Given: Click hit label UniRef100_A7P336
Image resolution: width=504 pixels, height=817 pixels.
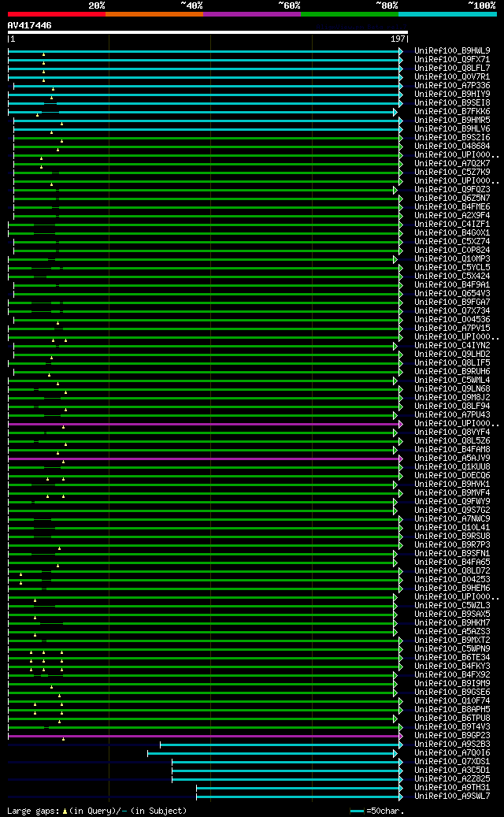Looking at the screenshot, I should 452,85.
